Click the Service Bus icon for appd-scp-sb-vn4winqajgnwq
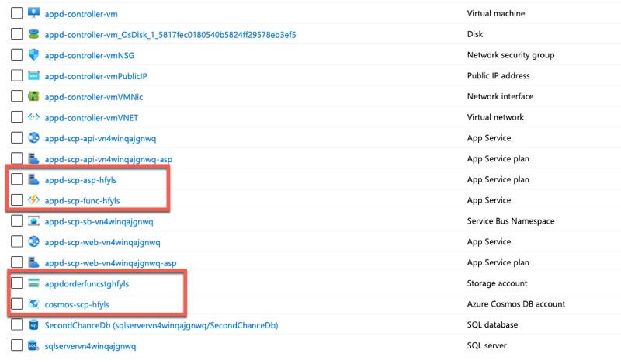This screenshot has height=364, width=621. 33,221
